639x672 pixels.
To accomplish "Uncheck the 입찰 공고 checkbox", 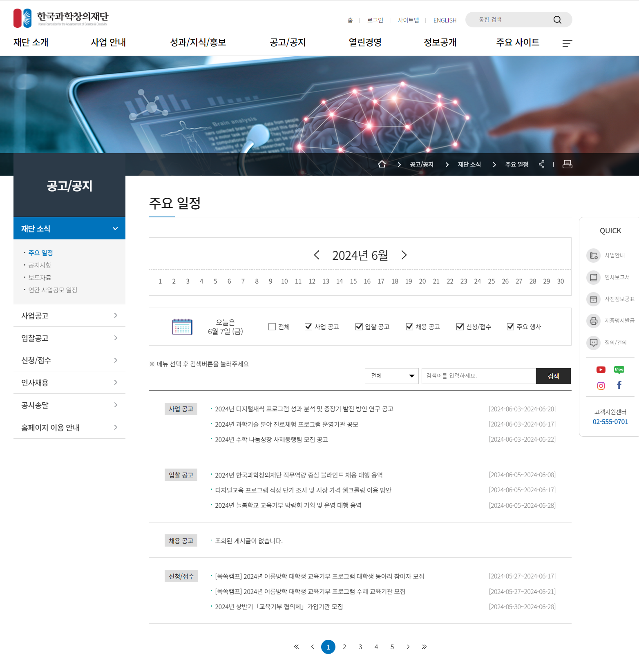I will click(x=359, y=327).
